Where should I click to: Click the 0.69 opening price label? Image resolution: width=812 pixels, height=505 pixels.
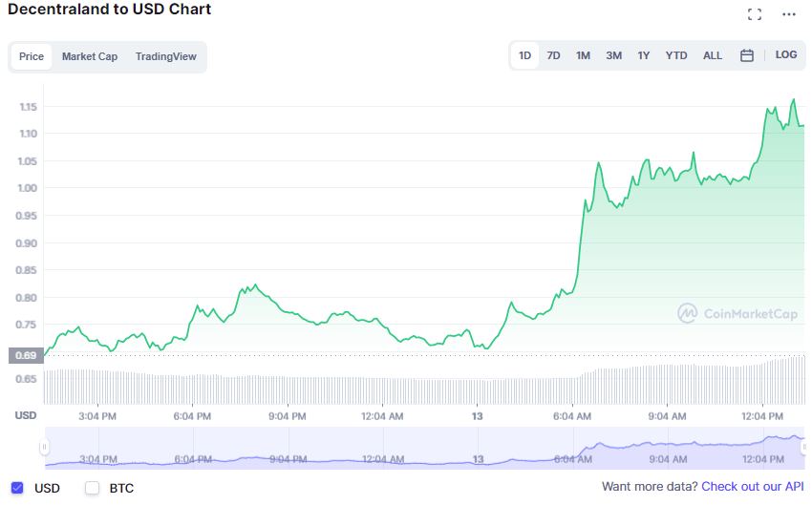click(26, 355)
